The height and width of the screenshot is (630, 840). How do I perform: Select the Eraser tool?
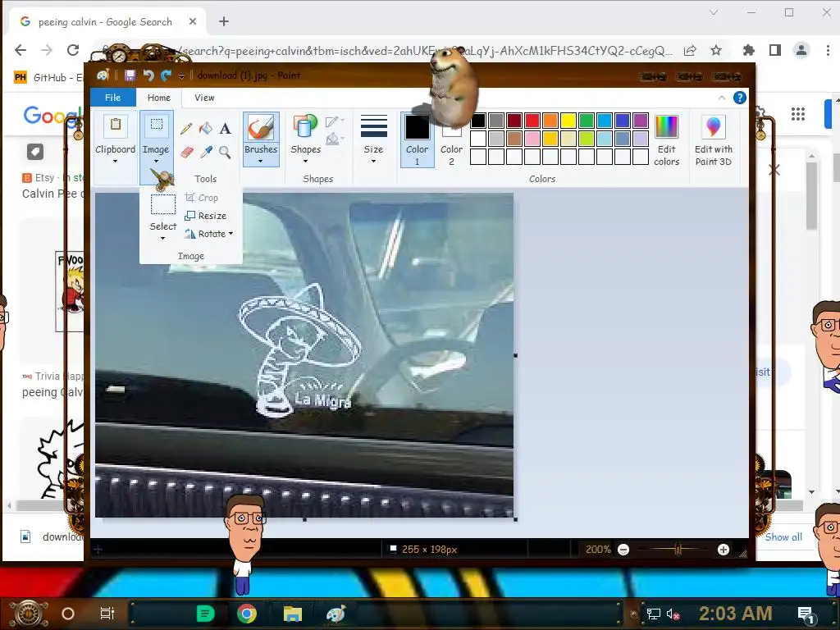186,152
